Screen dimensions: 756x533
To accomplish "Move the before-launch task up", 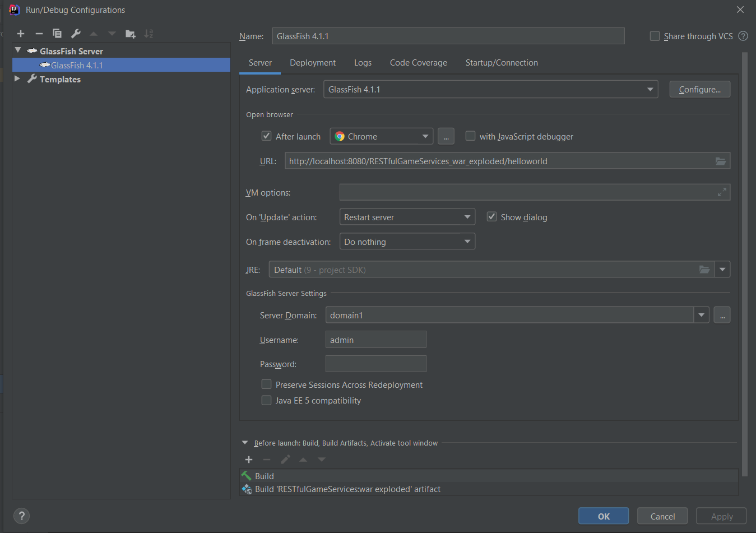I will pos(303,460).
